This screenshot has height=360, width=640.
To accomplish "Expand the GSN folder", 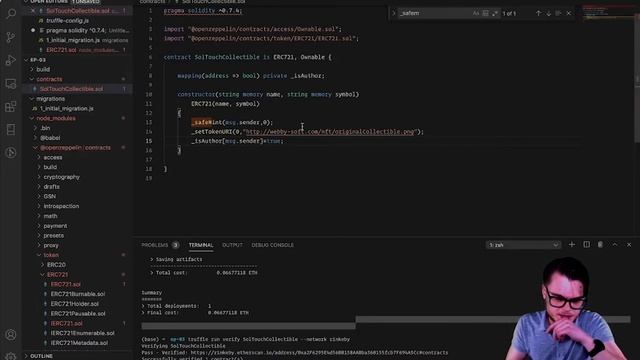I will pos(49,197).
